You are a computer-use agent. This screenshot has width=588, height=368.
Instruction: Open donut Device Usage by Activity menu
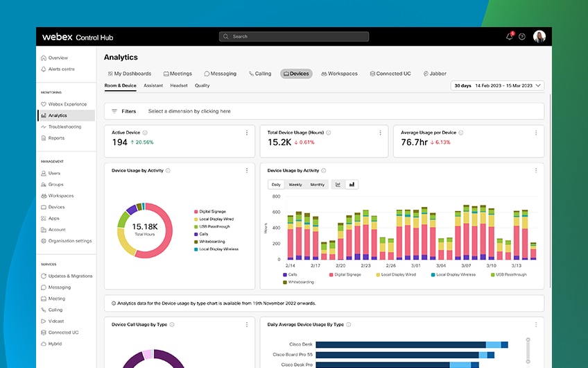[247, 171]
